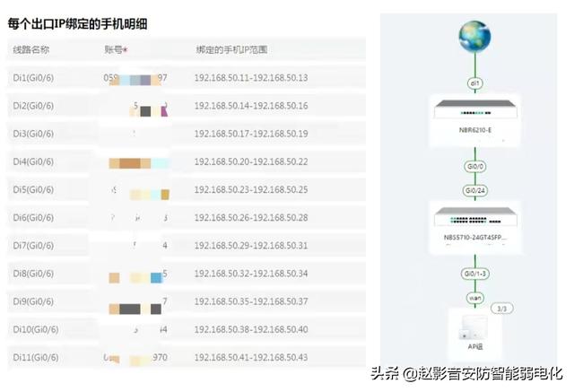Click IP range 192.168.50.20-192.168.50.22

[251, 161]
